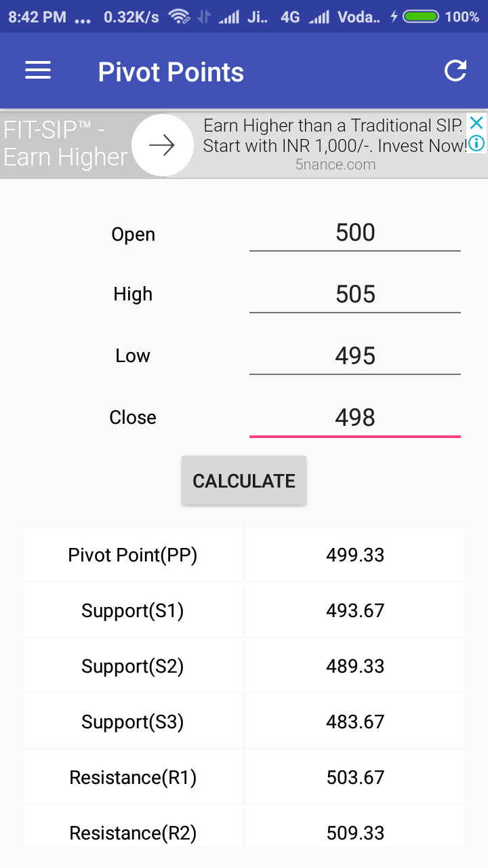Tap the ad arrow circle button
The image size is (488, 868).
click(x=162, y=145)
